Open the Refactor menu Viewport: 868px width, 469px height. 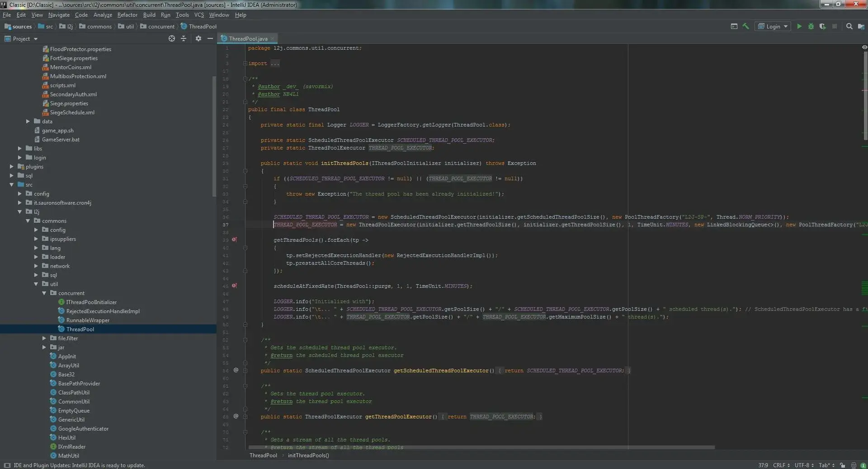coord(127,15)
